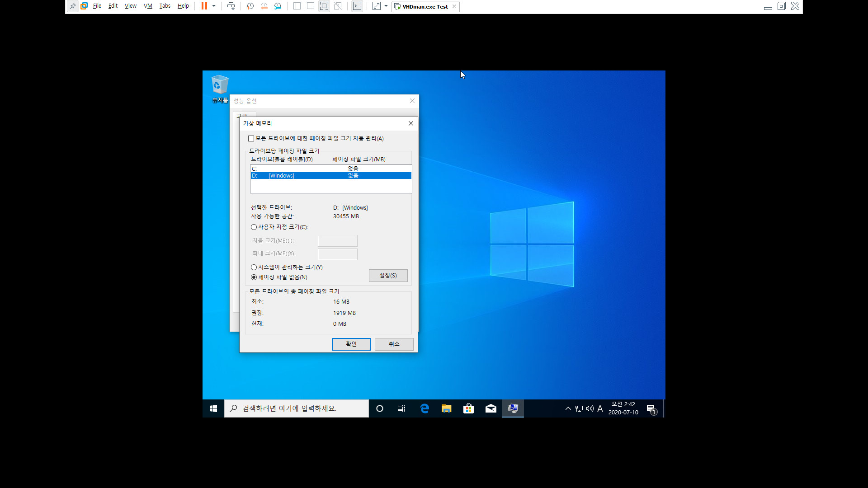Pause the virtual machine with the orange button

204,6
